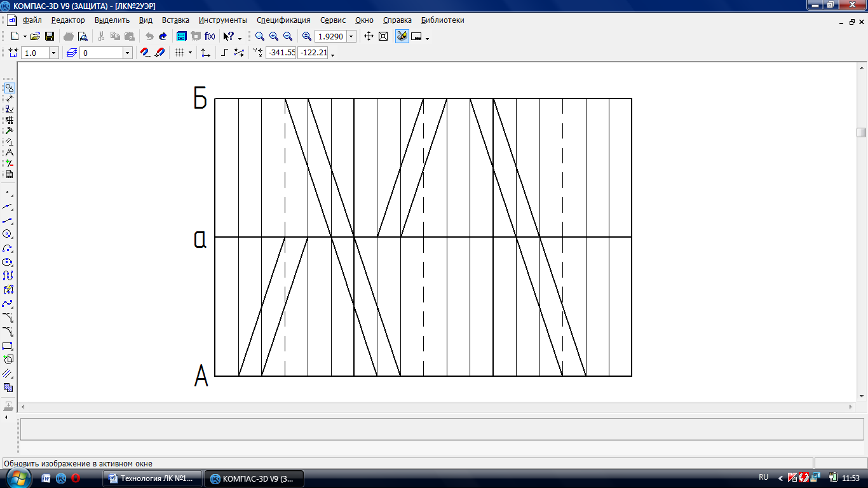Image resolution: width=868 pixels, height=488 pixels.
Task: Switch to Dimensions panel
Action: click(x=9, y=98)
